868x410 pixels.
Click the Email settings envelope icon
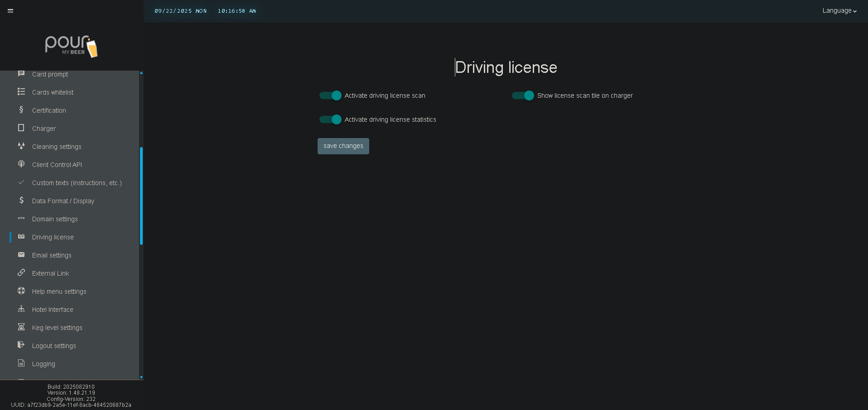(21, 255)
